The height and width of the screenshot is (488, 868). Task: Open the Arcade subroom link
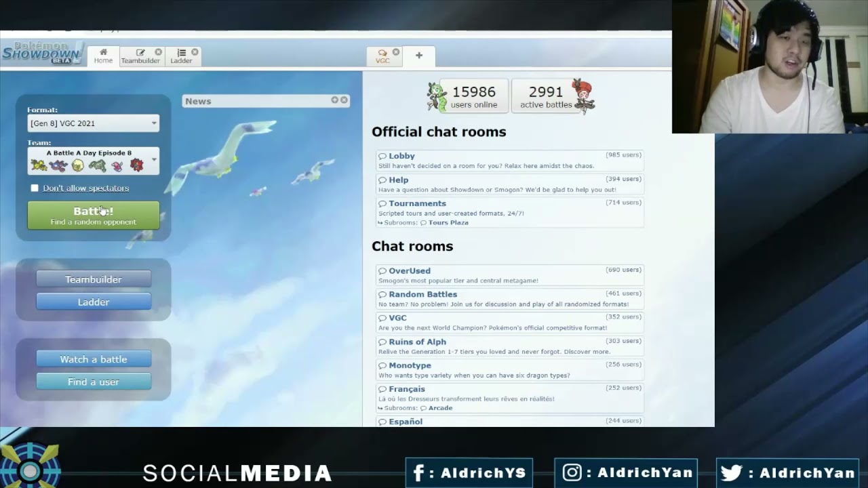436,408
